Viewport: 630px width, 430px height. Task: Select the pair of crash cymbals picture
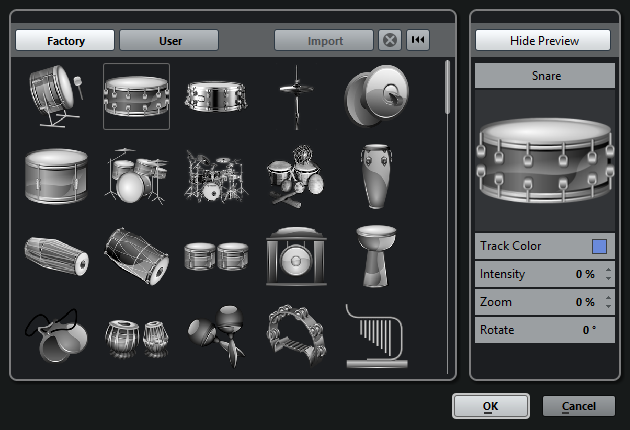tap(376, 96)
